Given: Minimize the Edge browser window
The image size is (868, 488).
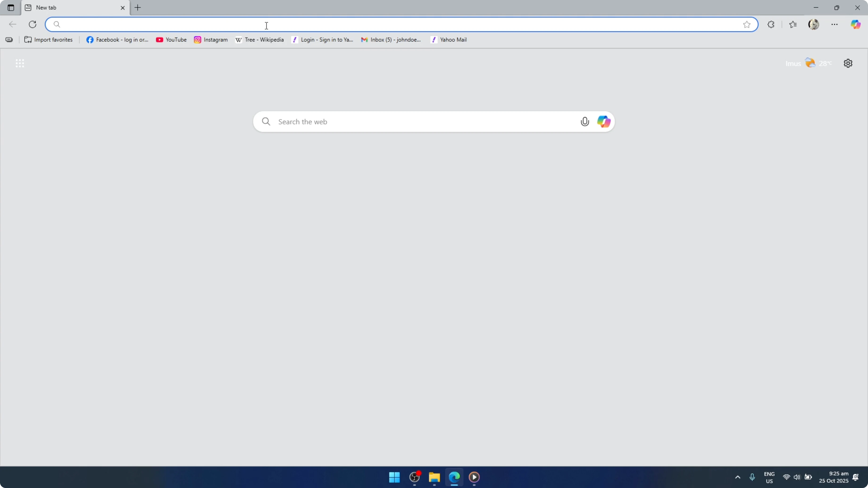Looking at the screenshot, I should [x=816, y=7].
